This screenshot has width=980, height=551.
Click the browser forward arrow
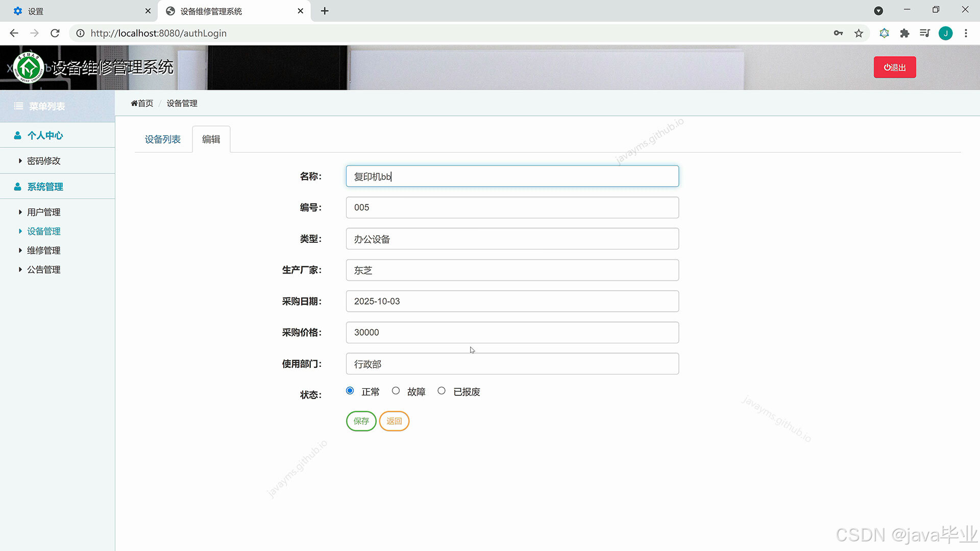coord(34,33)
